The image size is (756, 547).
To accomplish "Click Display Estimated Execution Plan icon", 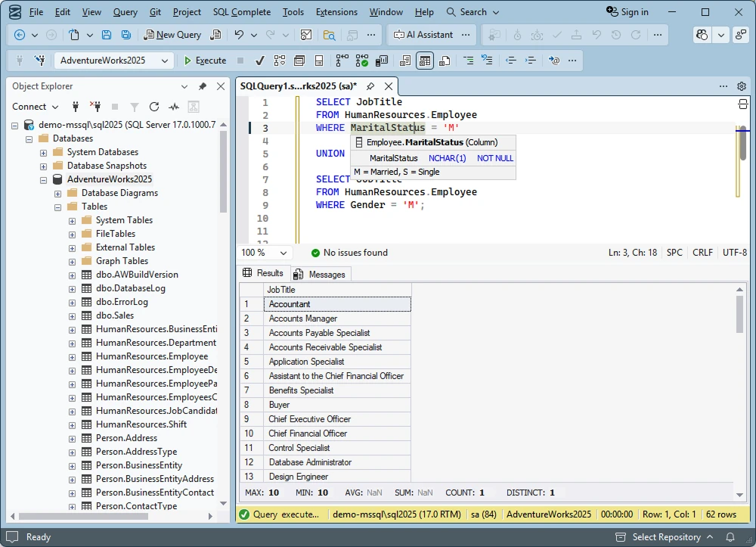I will pos(280,61).
